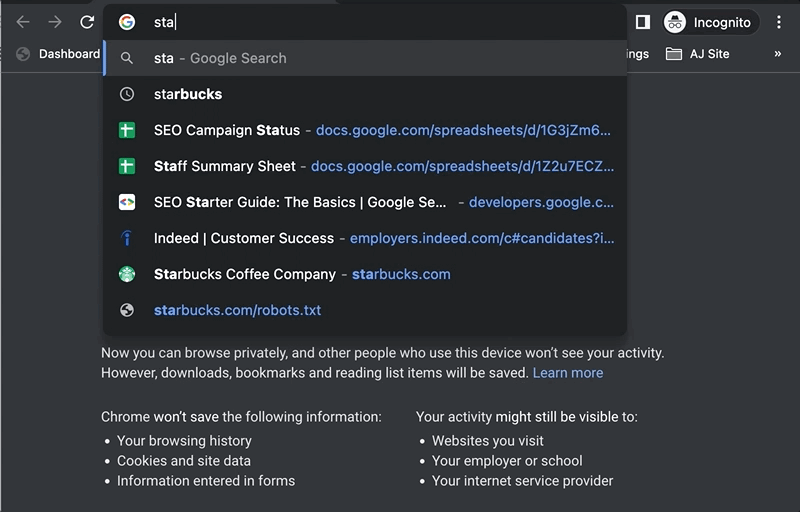
Task: Click the 'Your browsing history' text
Action: (184, 441)
